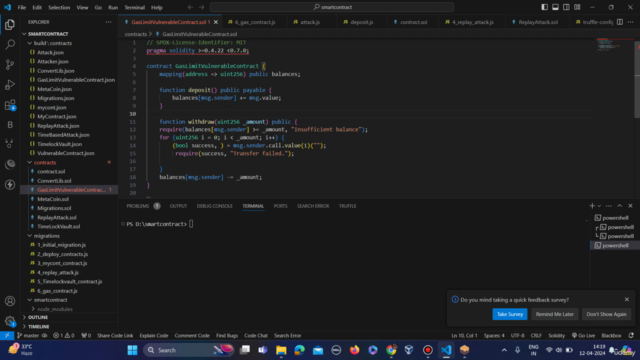The width and height of the screenshot is (640, 360).
Task: Open the Search view in activity bar
Action: (10, 44)
